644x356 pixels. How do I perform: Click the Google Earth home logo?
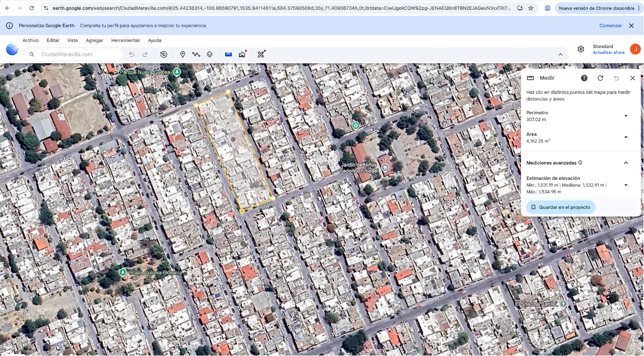pos(12,49)
